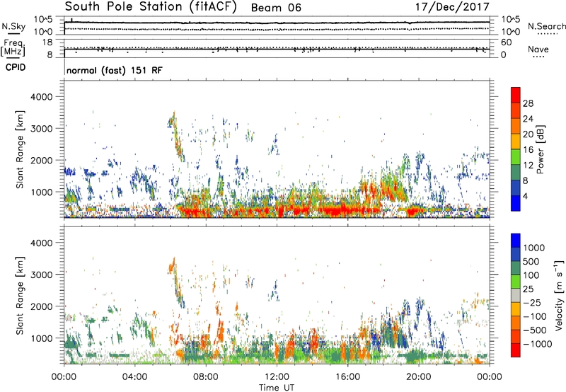Click the power panel 'Slant Range [km]' label

(x=20, y=149)
